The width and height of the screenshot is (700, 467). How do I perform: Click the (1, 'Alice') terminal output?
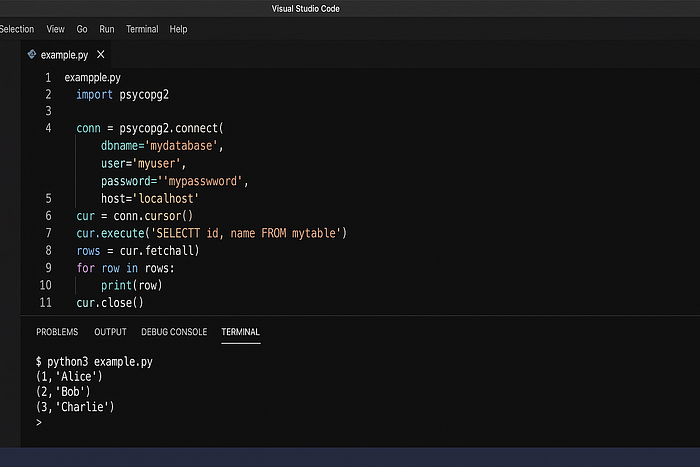click(69, 376)
